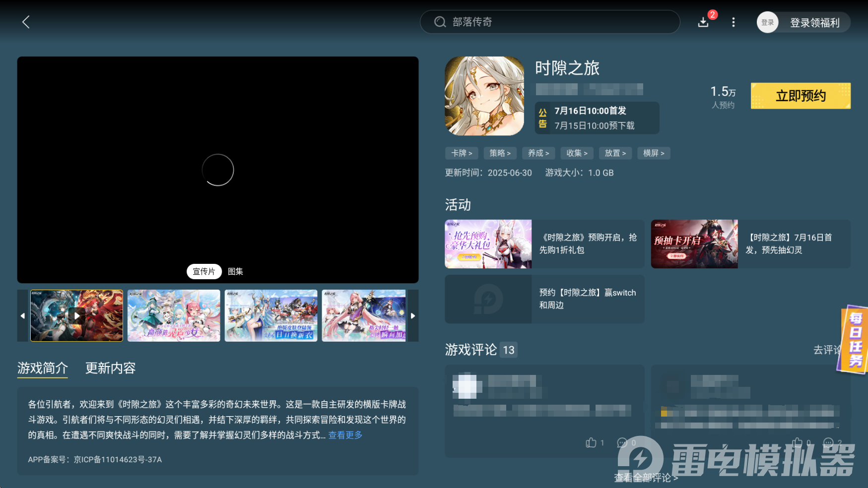
Task: Click the 时隙之旅 game title
Action: click(x=567, y=68)
